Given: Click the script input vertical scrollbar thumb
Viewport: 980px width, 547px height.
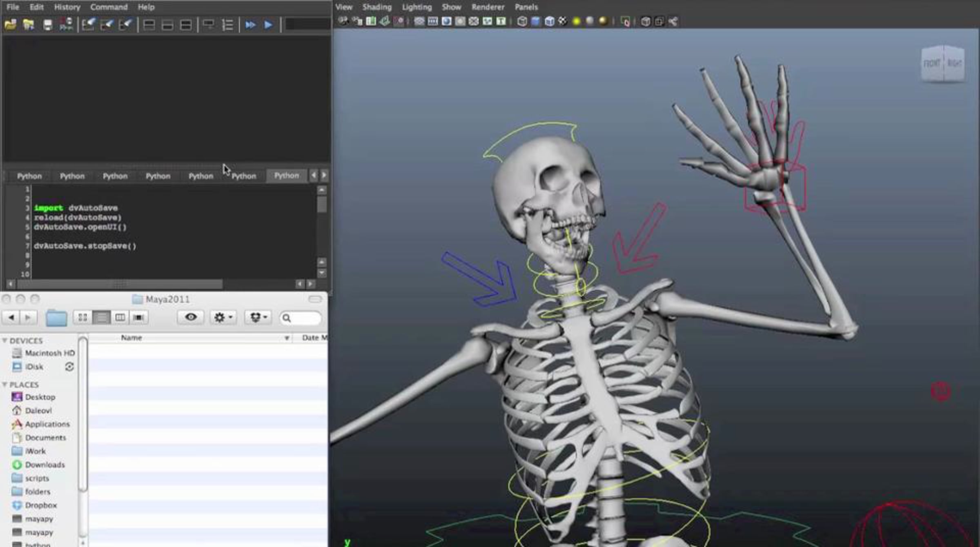Looking at the screenshot, I should (322, 204).
